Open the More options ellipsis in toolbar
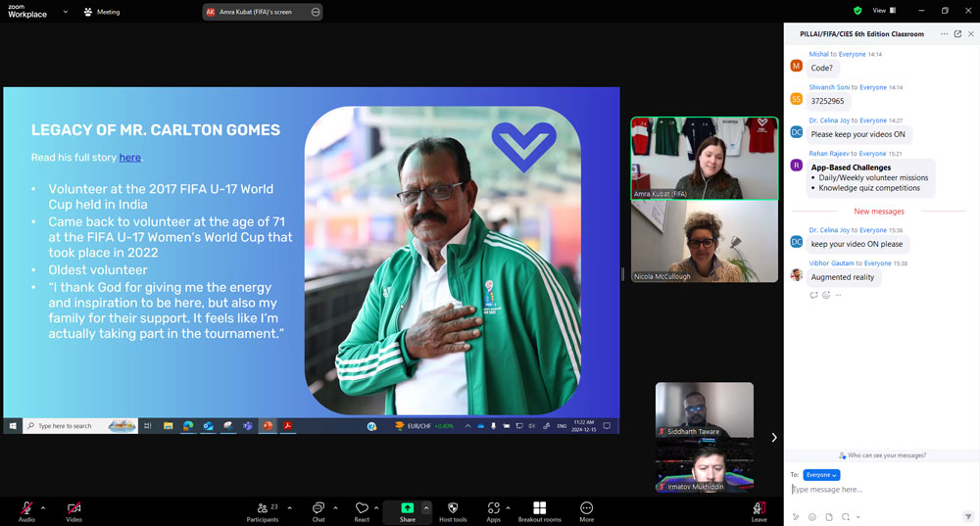Viewport: 980px width, 526px height. point(586,507)
